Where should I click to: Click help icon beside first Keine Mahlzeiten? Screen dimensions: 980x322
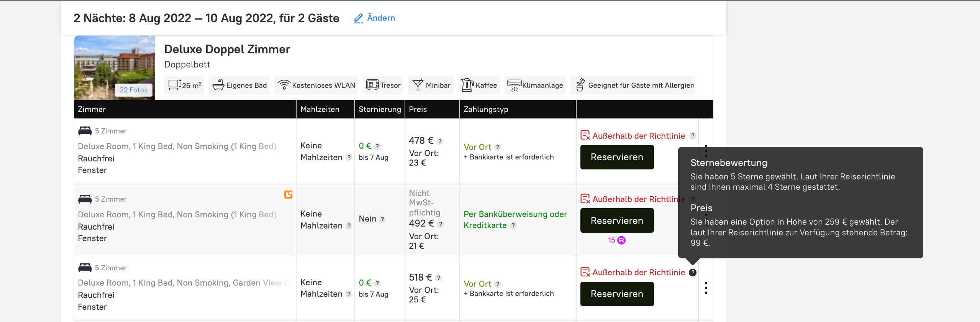pos(349,158)
